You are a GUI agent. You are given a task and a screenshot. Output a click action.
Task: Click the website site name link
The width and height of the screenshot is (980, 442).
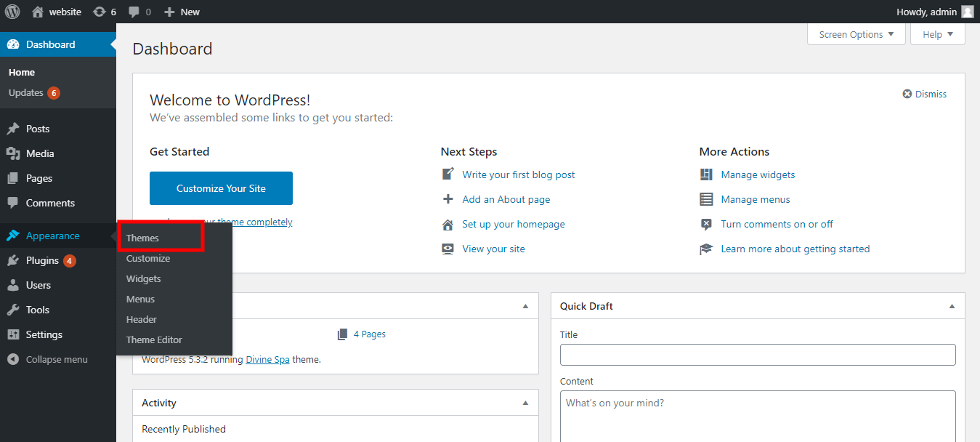(x=64, y=12)
